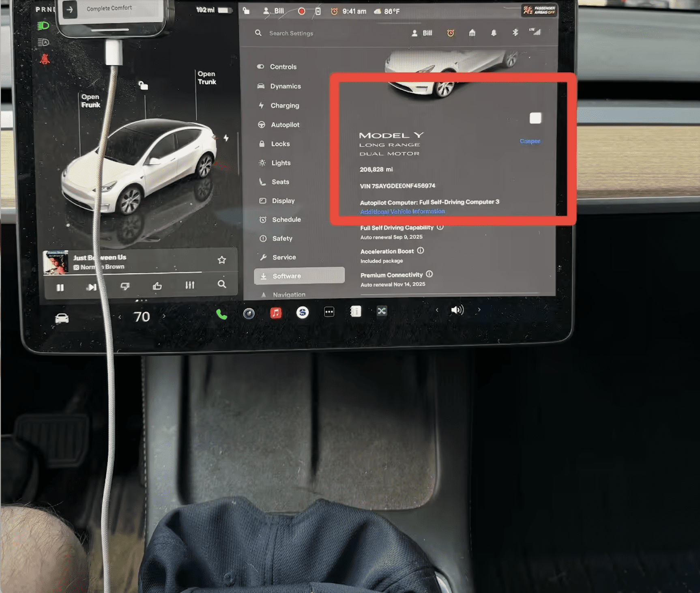Image resolution: width=700 pixels, height=593 pixels.
Task: Increase temperature with right arrow by 70
Action: (164, 316)
